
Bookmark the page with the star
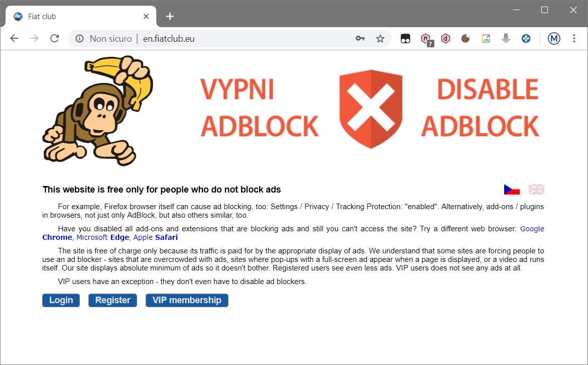380,38
